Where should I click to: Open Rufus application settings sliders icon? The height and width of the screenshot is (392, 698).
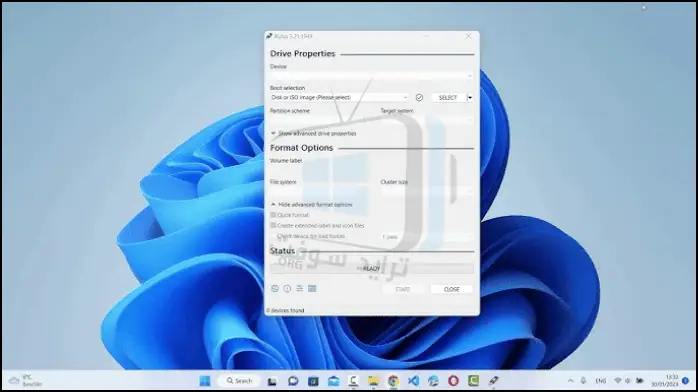[x=300, y=289]
